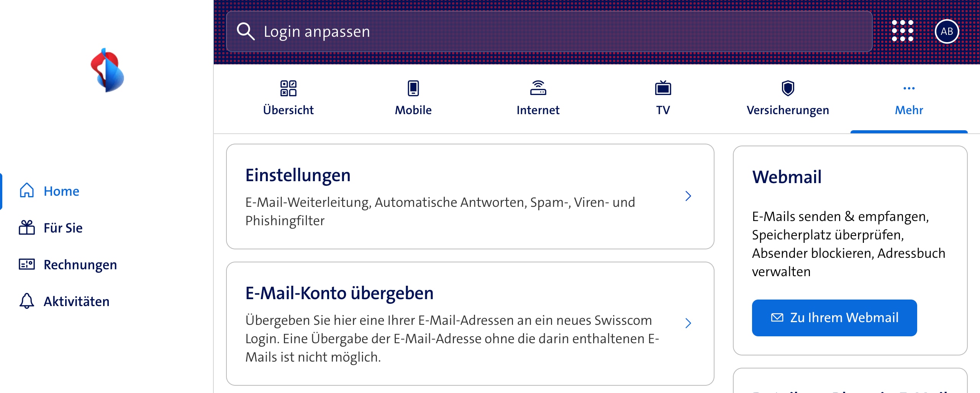Viewport: 980px width, 393px height.
Task: Focus the Login anpassen search field
Action: click(x=548, y=31)
